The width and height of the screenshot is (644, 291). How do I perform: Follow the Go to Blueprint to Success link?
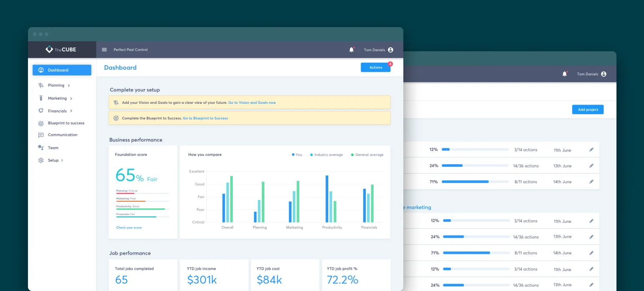coord(205,118)
